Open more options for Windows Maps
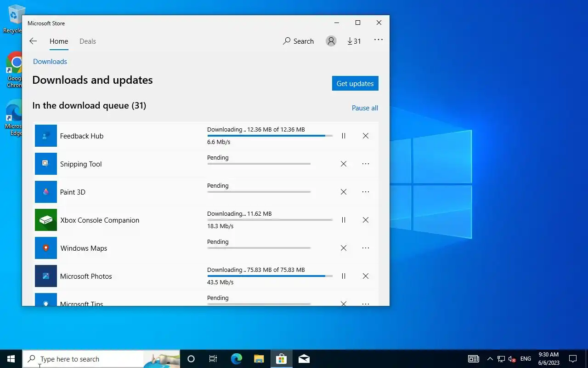 coord(366,248)
